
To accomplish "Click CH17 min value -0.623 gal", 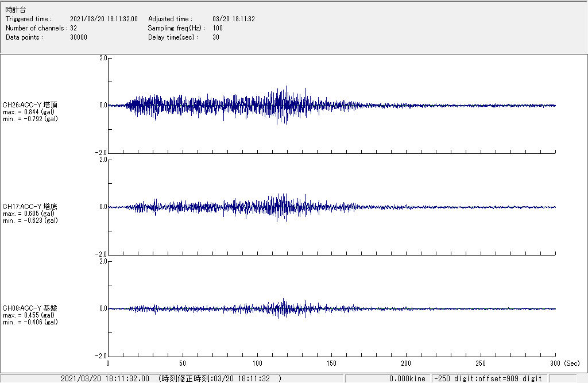I will pos(30,220).
